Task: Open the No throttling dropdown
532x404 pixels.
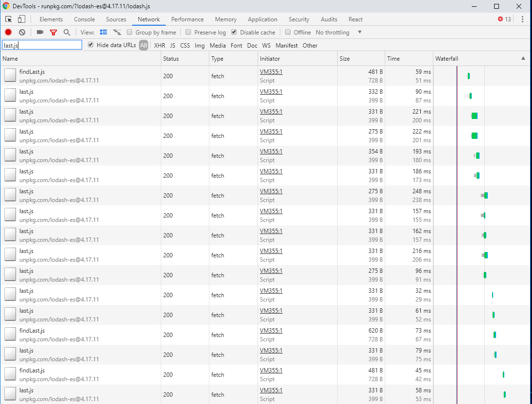Action: pyautogui.click(x=338, y=32)
